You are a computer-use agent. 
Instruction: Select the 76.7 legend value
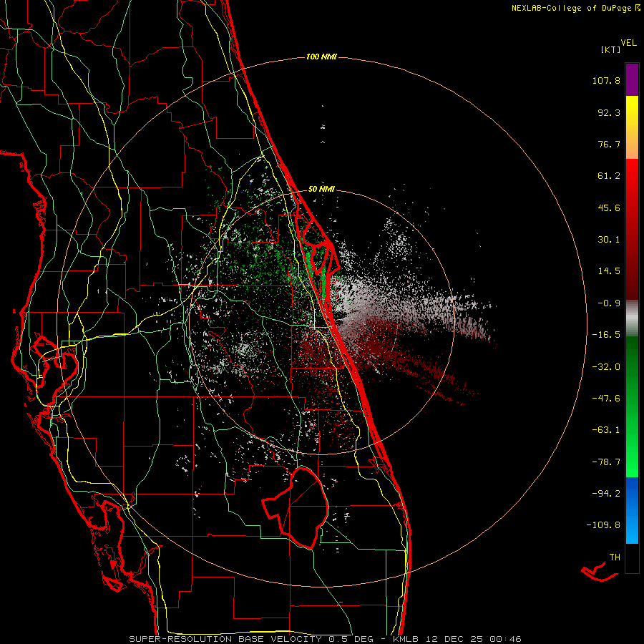[x=609, y=144]
